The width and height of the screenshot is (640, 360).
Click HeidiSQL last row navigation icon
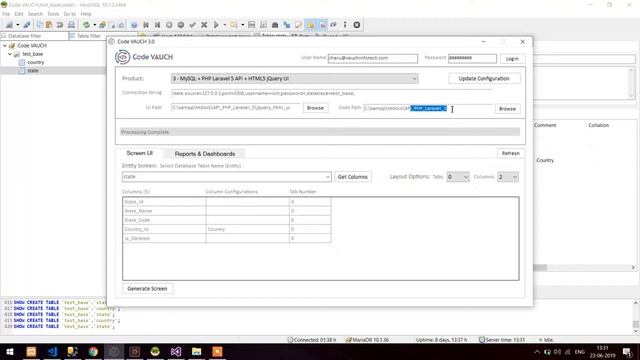pos(157,25)
